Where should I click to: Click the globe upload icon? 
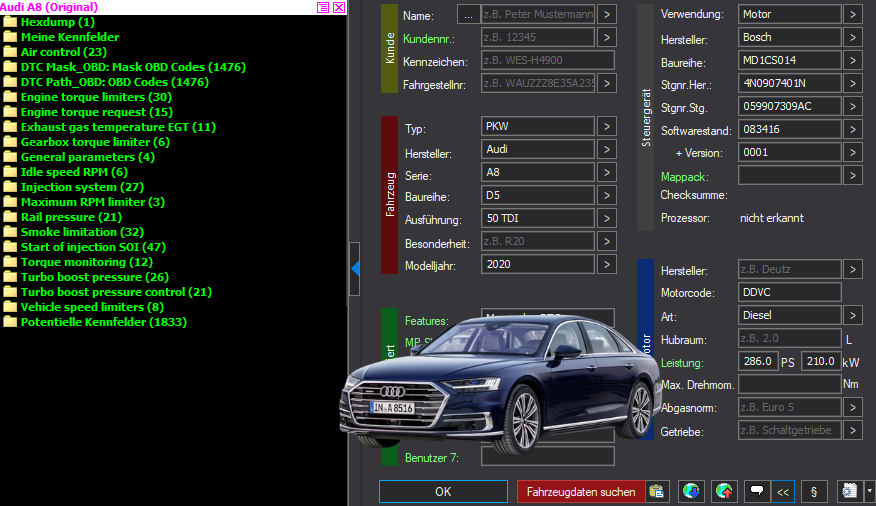724,491
